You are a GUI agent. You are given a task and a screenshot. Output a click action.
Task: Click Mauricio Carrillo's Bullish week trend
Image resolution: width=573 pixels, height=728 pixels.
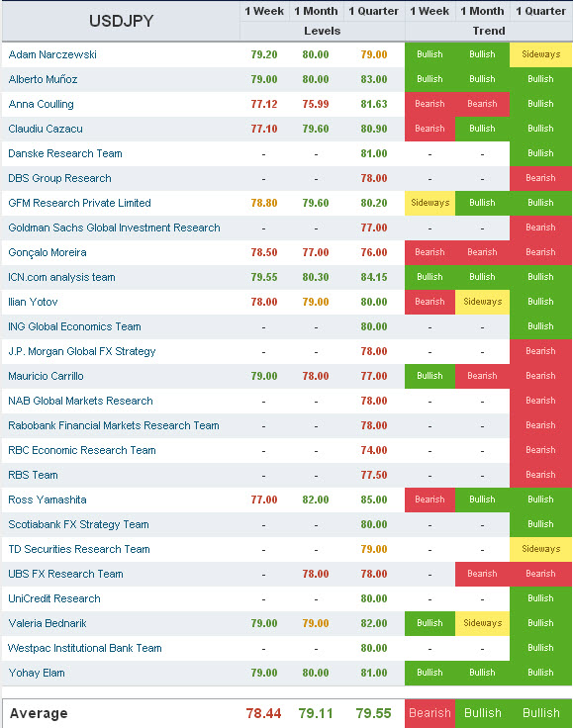(x=430, y=376)
